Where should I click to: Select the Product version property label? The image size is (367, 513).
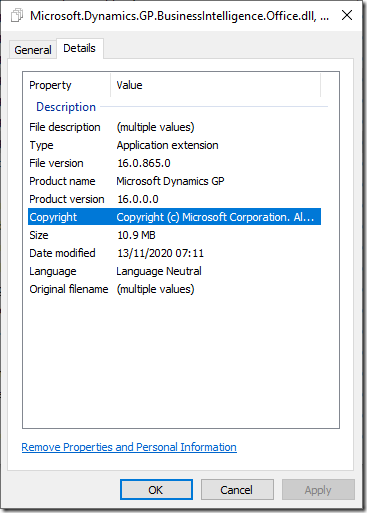67,199
